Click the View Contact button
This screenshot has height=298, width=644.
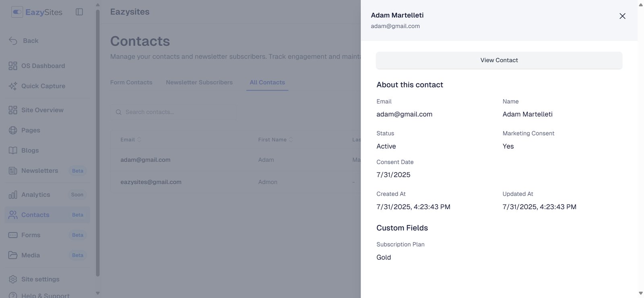click(x=499, y=60)
